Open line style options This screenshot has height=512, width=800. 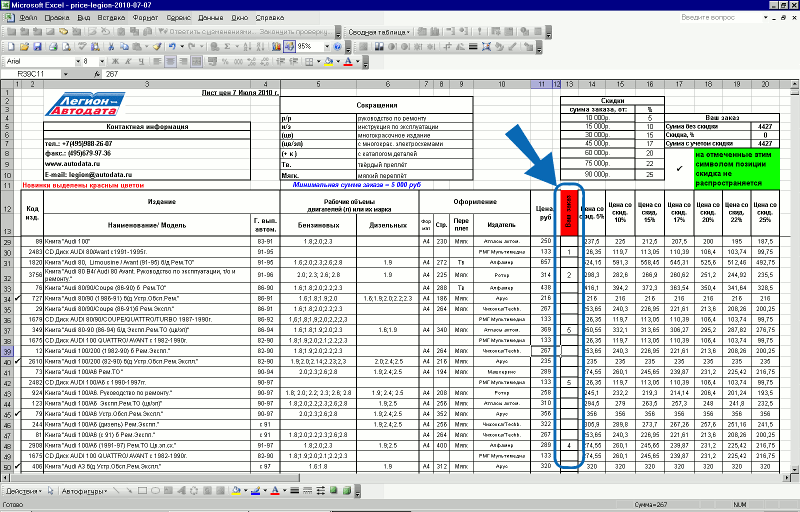tap(294, 491)
